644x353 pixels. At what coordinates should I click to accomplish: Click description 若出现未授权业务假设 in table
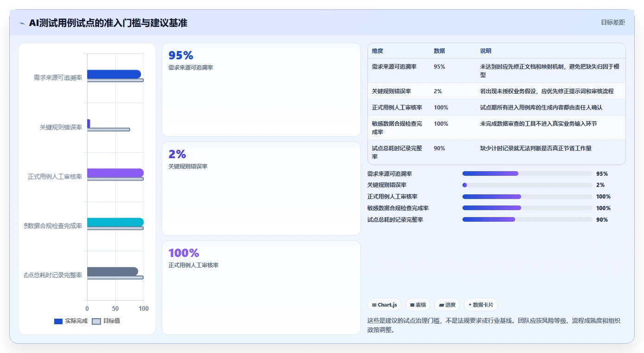[x=547, y=91]
